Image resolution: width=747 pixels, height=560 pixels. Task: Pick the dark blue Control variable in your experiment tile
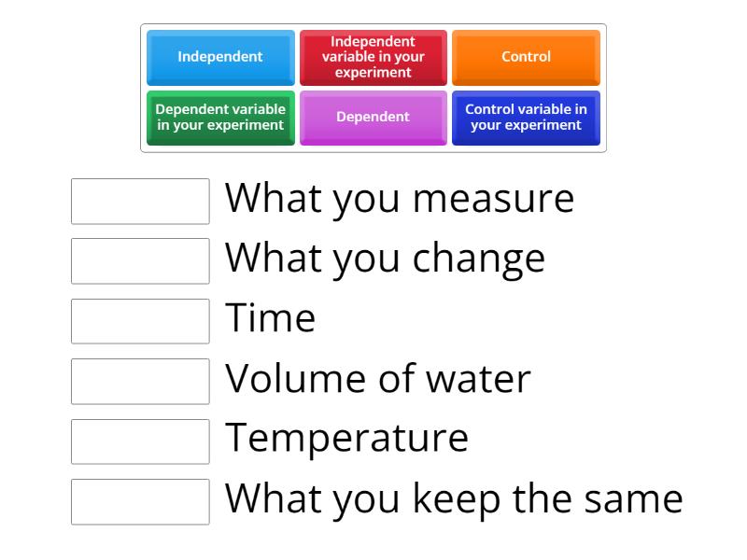pyautogui.click(x=526, y=118)
